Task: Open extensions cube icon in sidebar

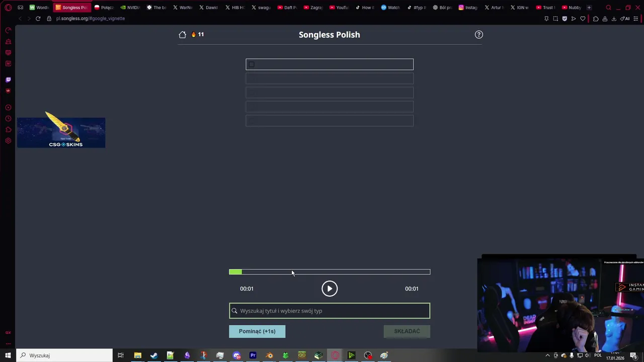Action: [8, 130]
